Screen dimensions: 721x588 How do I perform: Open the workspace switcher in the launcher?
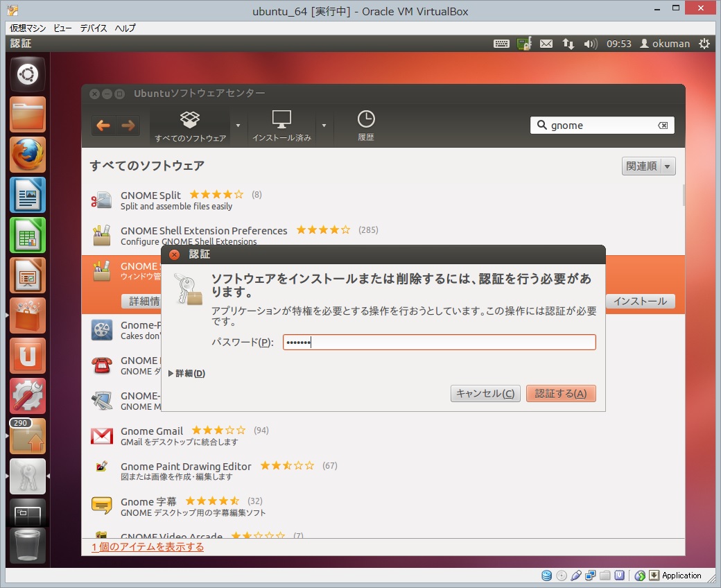click(28, 512)
